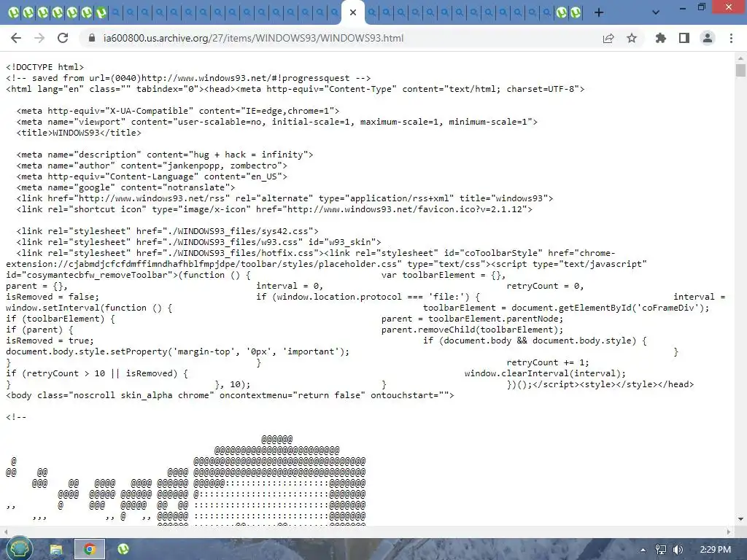Click the 'saved from url' comment line
Viewport: 747px width, 560px height.
coord(188,78)
